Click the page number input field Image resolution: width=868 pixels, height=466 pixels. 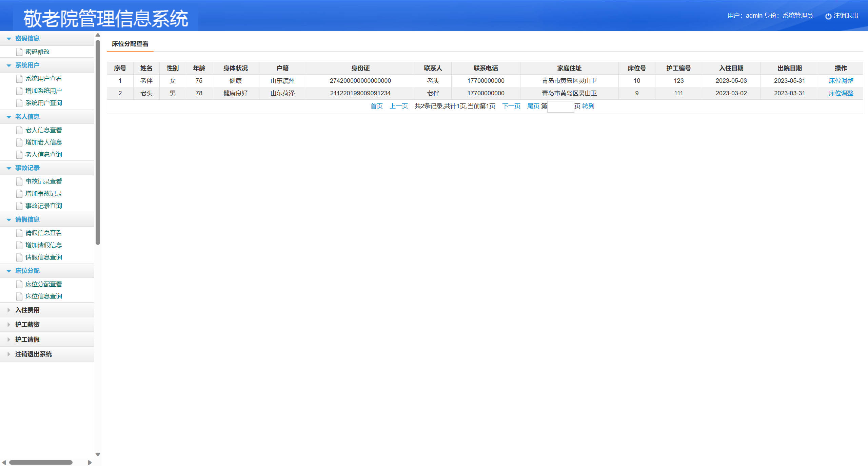560,106
